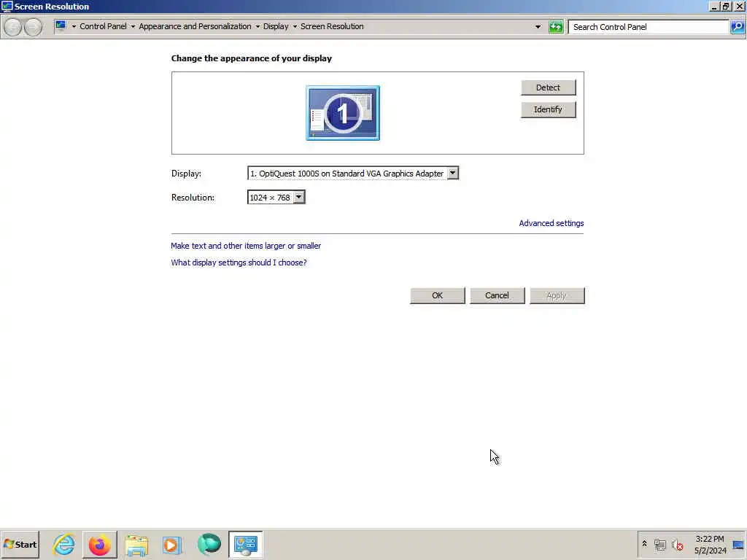Open Windows Explorer folder icon in taskbar
Screen dimensions: 747x560
[136, 544]
